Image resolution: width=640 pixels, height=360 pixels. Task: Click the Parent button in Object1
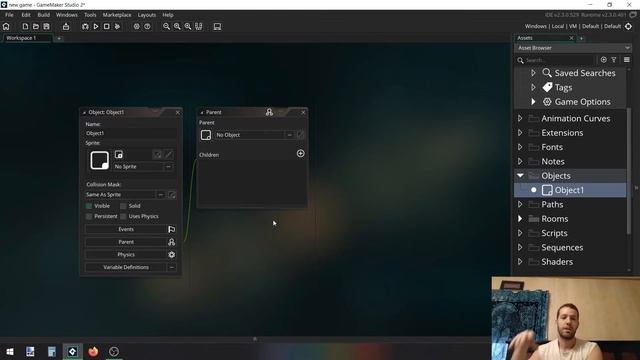click(126, 242)
